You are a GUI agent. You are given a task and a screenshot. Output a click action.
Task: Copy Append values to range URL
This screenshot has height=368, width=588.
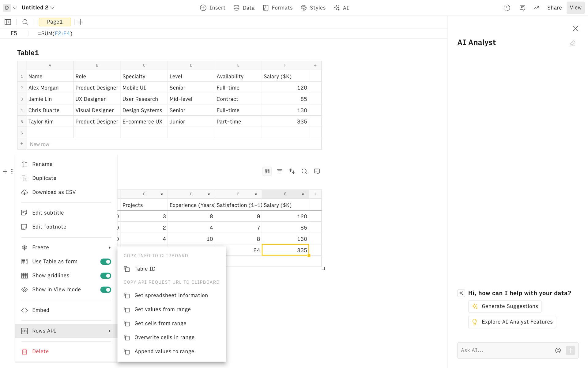click(171, 351)
